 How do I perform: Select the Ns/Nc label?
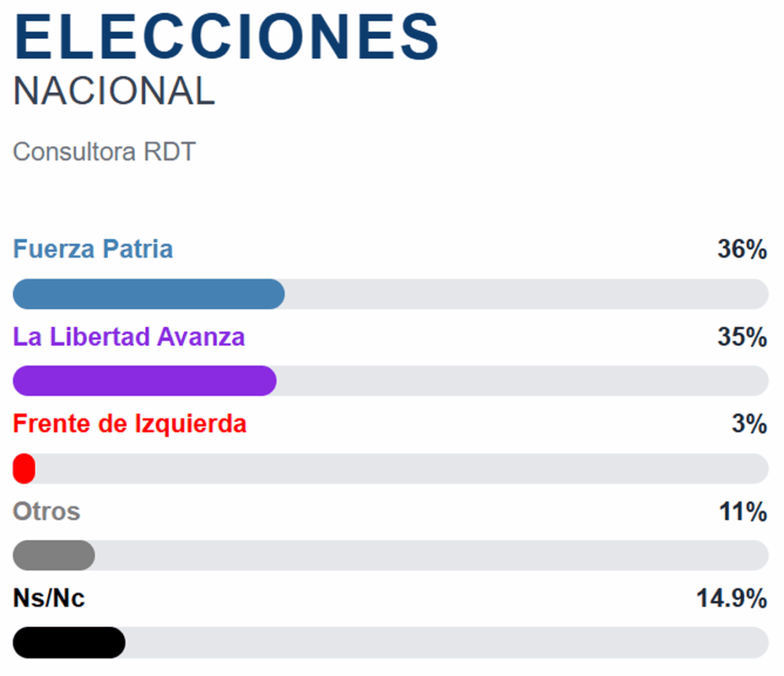[49, 598]
